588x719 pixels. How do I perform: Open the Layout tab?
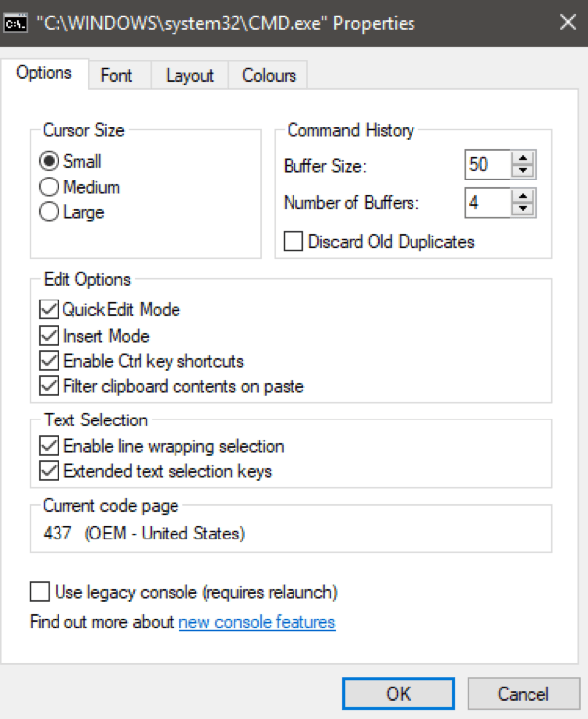coord(189,75)
